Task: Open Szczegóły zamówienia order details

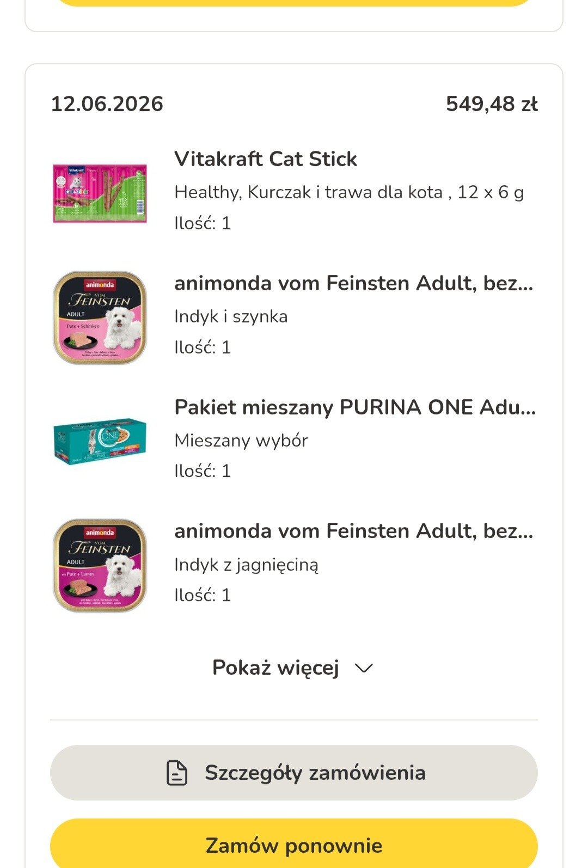Action: 294,773
